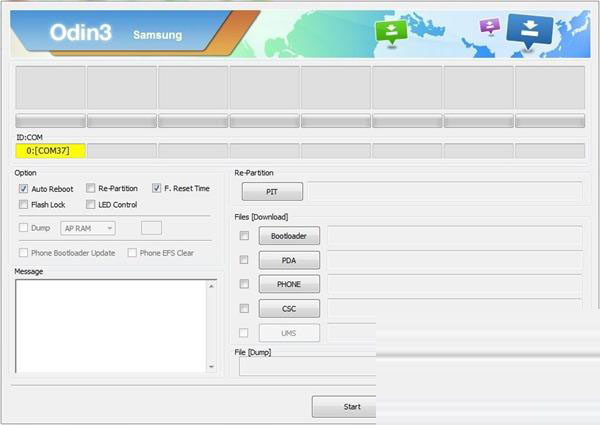Turn on LED Control checkbox
This screenshot has height=425, width=600.
click(x=91, y=204)
